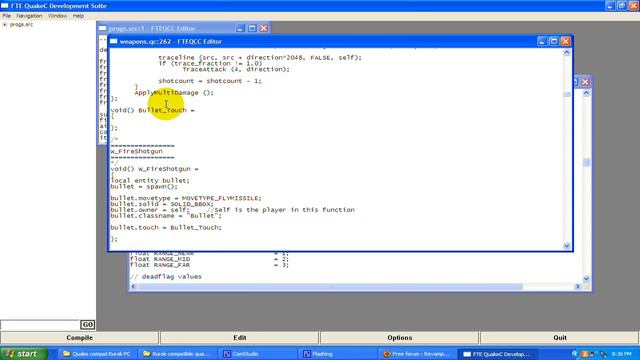Click the Edit button
640x360 pixels.
click(240, 338)
